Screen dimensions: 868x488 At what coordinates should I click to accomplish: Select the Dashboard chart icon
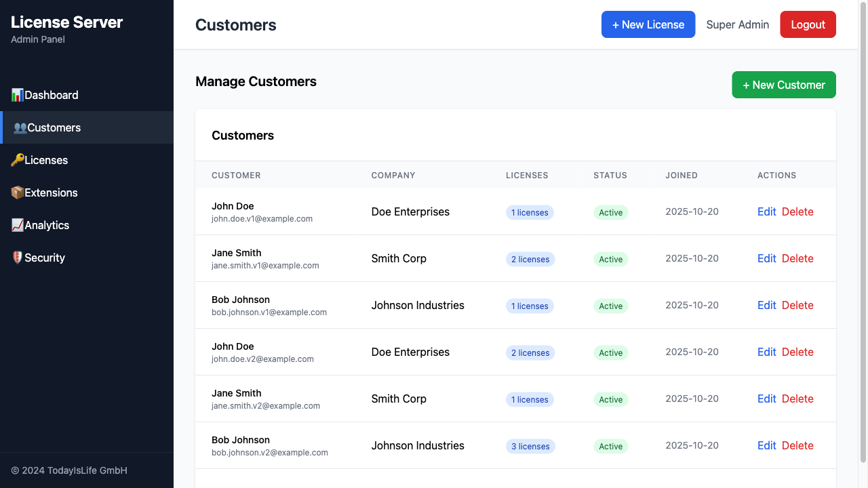(x=16, y=95)
